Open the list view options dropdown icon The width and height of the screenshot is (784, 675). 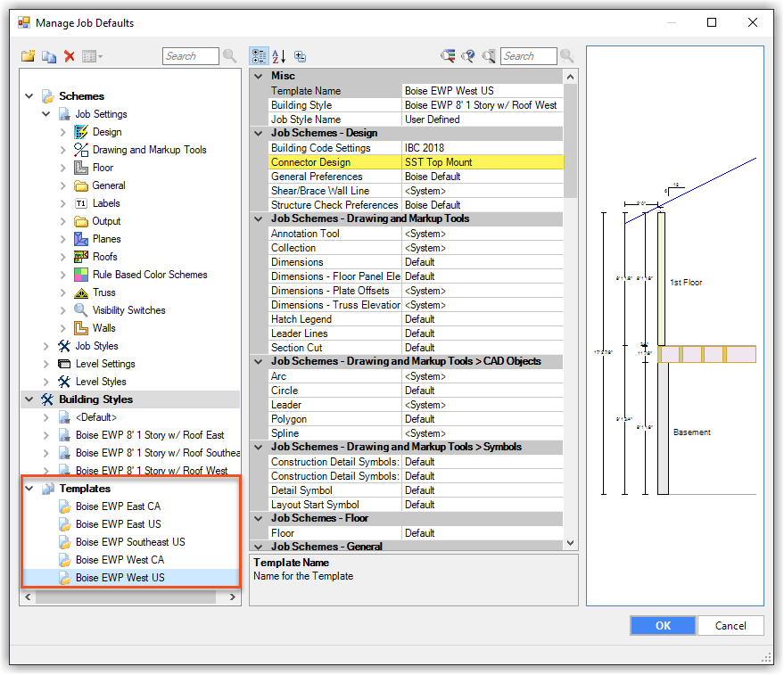tap(93, 56)
